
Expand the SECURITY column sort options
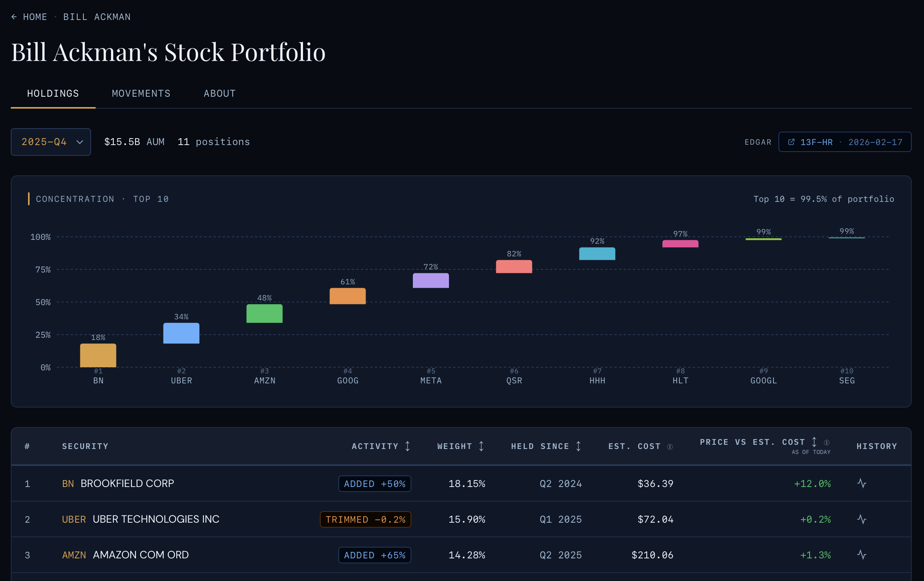pos(85,446)
